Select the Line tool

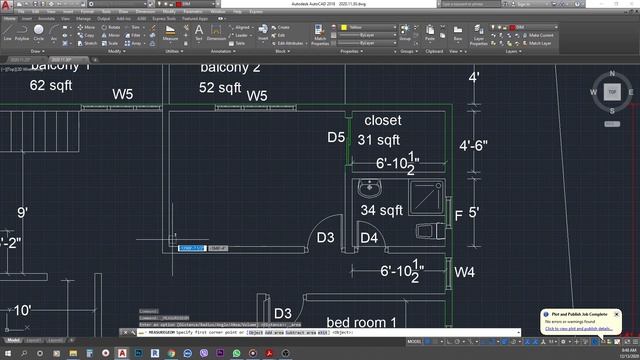point(7,32)
